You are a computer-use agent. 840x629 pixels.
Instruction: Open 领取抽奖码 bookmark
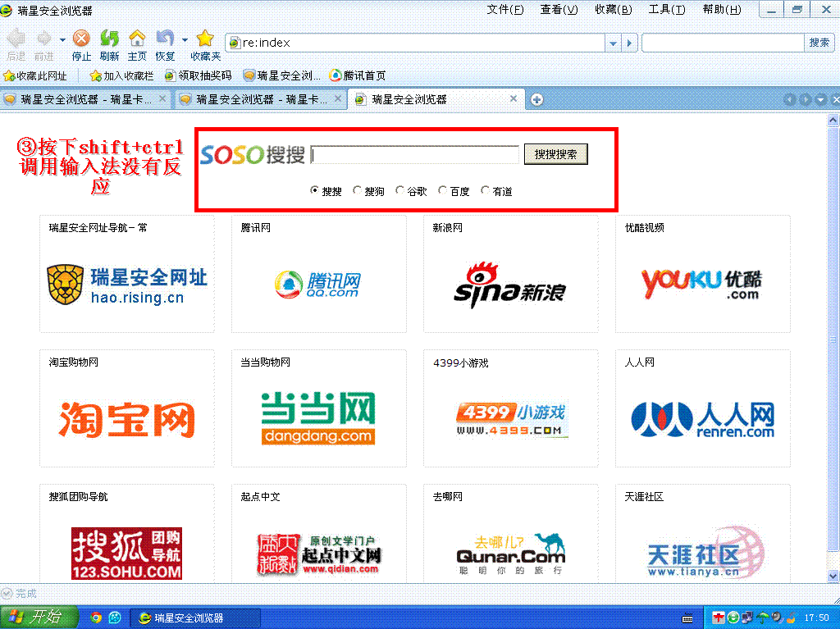click(x=199, y=76)
